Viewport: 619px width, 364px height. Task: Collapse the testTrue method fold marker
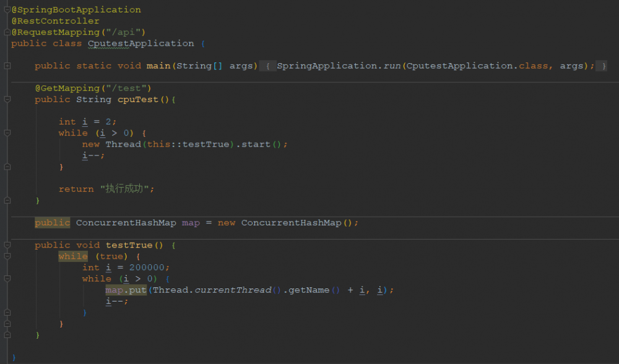(7, 245)
